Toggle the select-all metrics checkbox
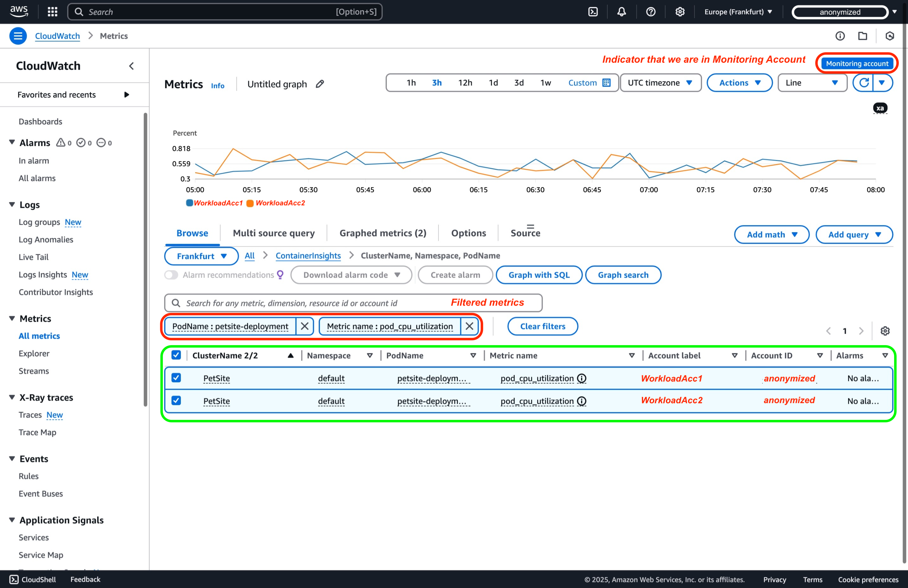 click(x=176, y=355)
